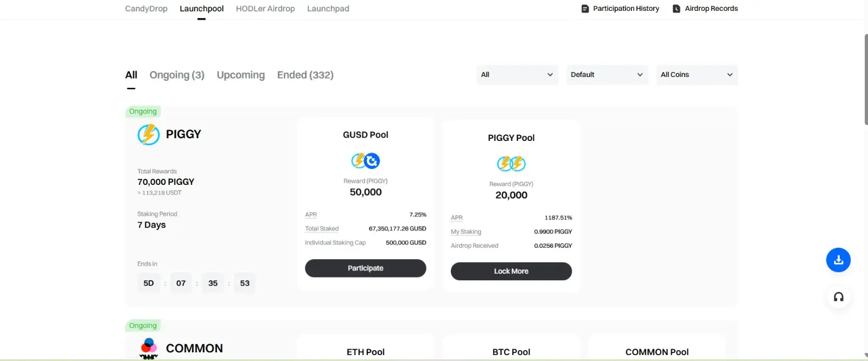The width and height of the screenshot is (868, 361).
Task: Click the PIGGY token logo icon
Action: pos(149,134)
